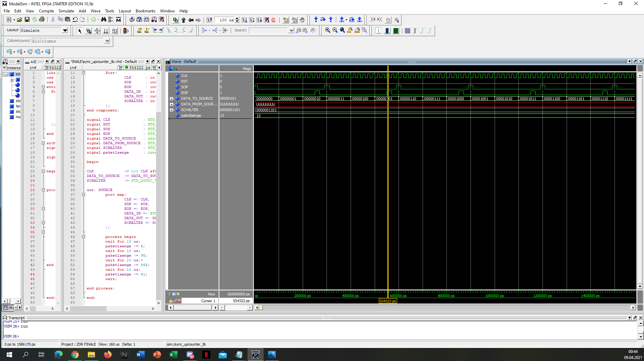
Task: Click the Print toolbar icon
Action: point(42,20)
